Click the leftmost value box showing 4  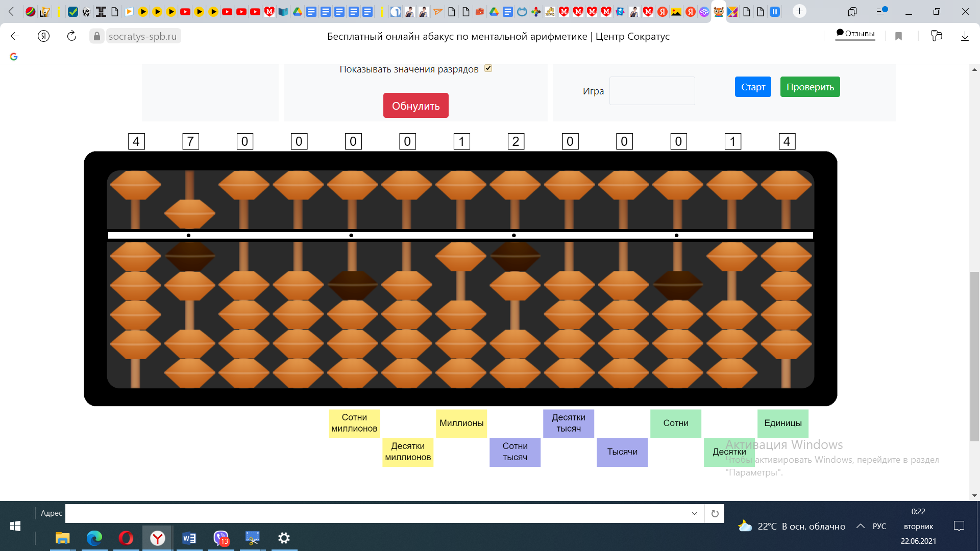136,141
